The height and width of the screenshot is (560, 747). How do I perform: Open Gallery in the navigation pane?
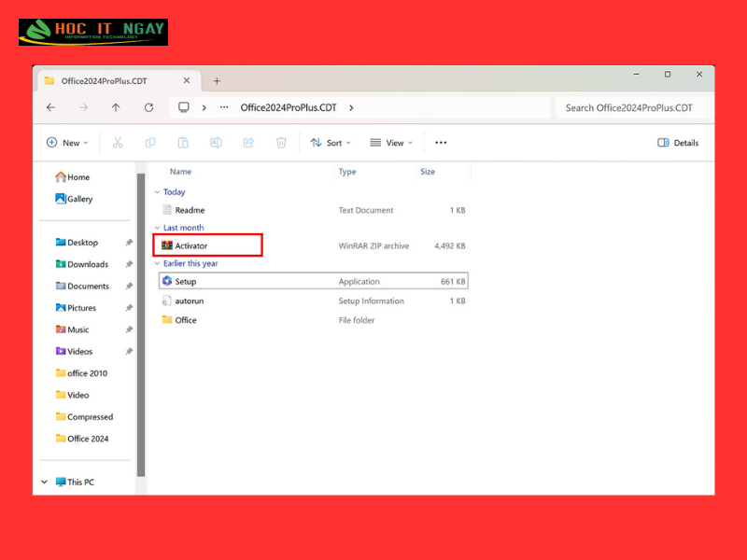point(74,199)
